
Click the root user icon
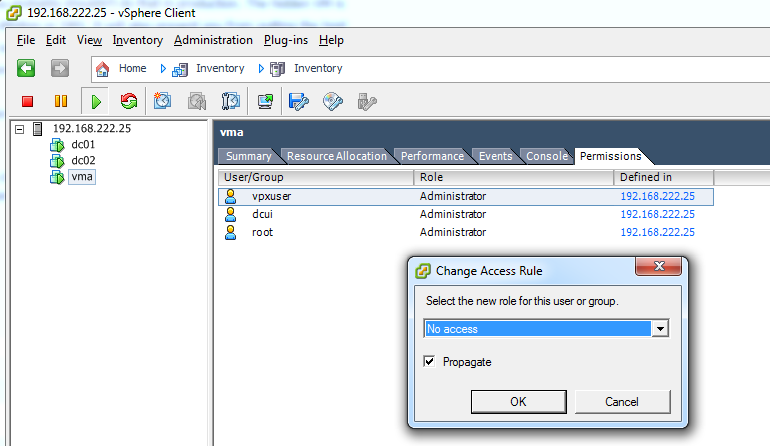click(x=230, y=232)
